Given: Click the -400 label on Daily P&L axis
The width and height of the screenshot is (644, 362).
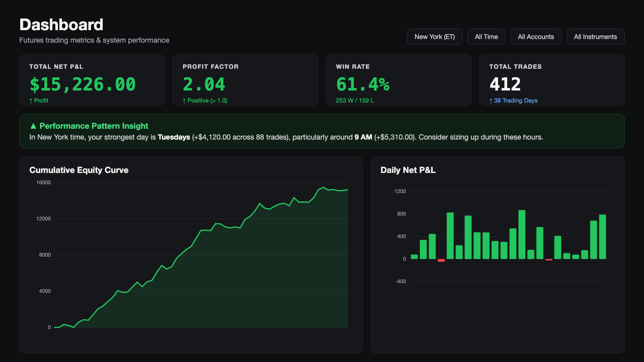Looking at the screenshot, I should coord(400,282).
